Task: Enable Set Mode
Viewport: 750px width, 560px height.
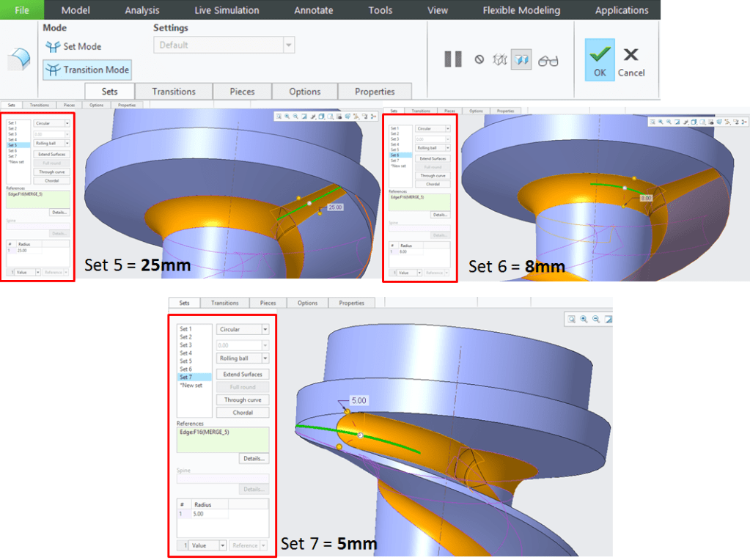Action: (x=74, y=46)
